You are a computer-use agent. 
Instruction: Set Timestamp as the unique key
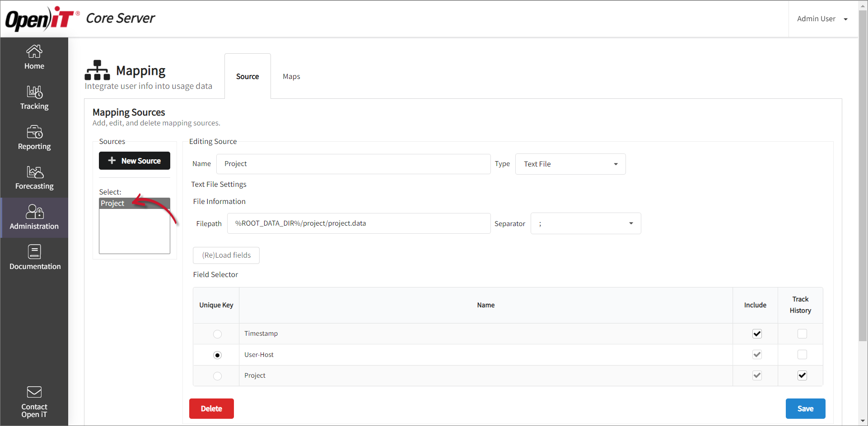point(217,334)
